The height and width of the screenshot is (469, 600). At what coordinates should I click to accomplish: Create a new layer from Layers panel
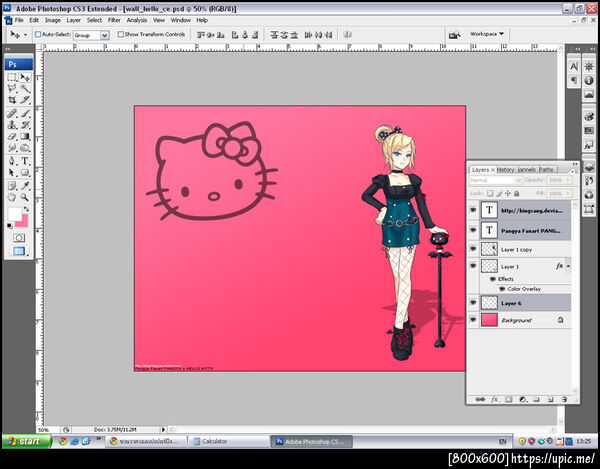550,399
